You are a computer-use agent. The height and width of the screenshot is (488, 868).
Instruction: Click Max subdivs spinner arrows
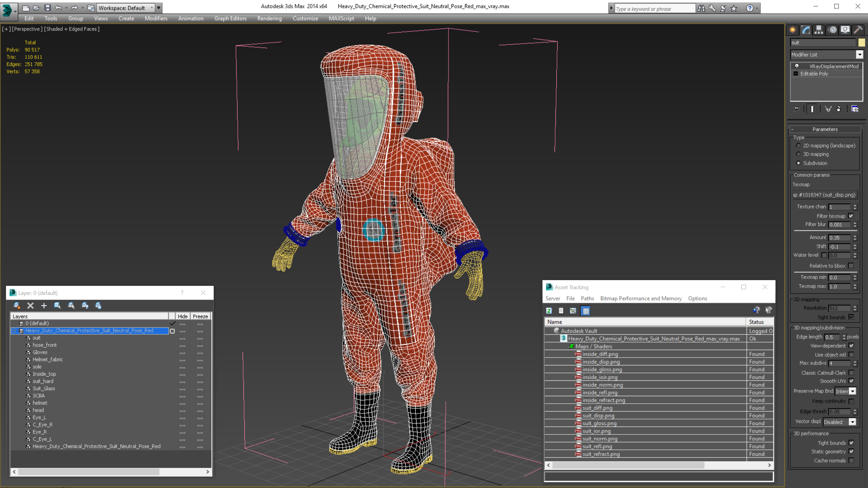point(855,363)
